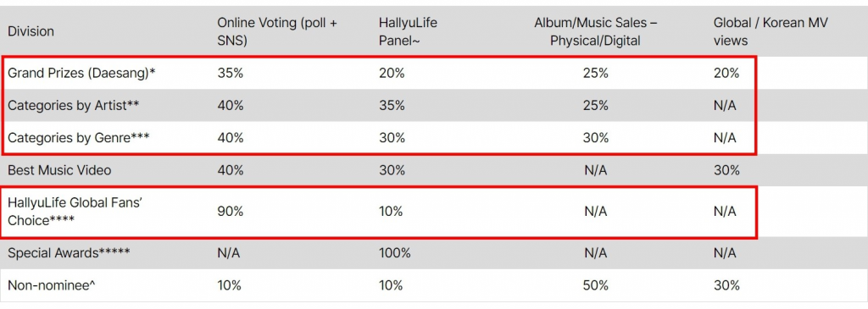Select the Grand Prizes (Daesang) row label
This screenshot has height=309, width=868.
pyautogui.click(x=81, y=74)
